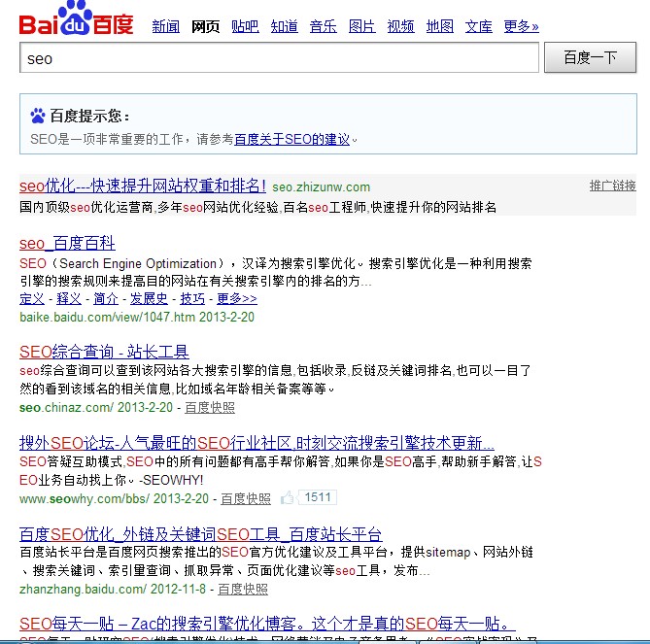Open 百度SEO优化 站长平台 result

(200, 534)
